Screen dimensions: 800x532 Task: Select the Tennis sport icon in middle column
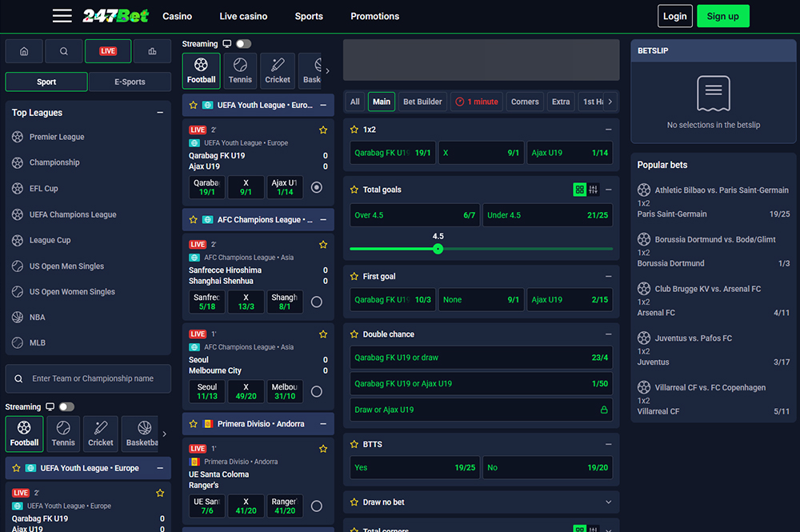(240, 70)
